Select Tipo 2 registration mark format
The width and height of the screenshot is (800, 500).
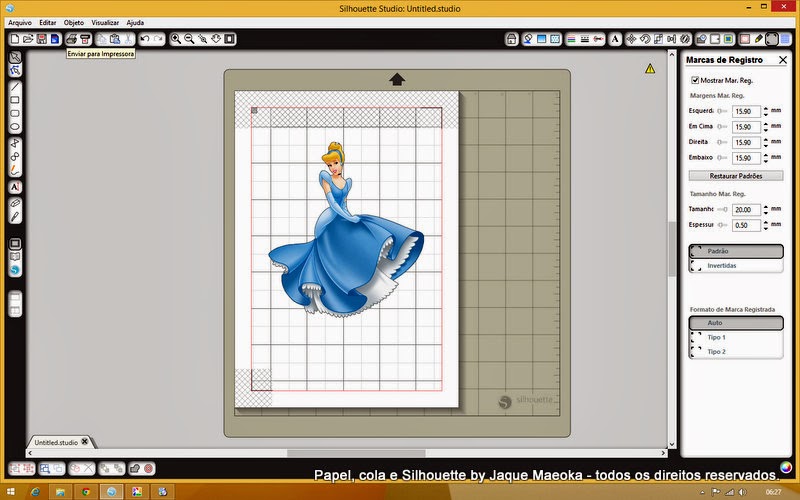pyautogui.click(x=736, y=352)
